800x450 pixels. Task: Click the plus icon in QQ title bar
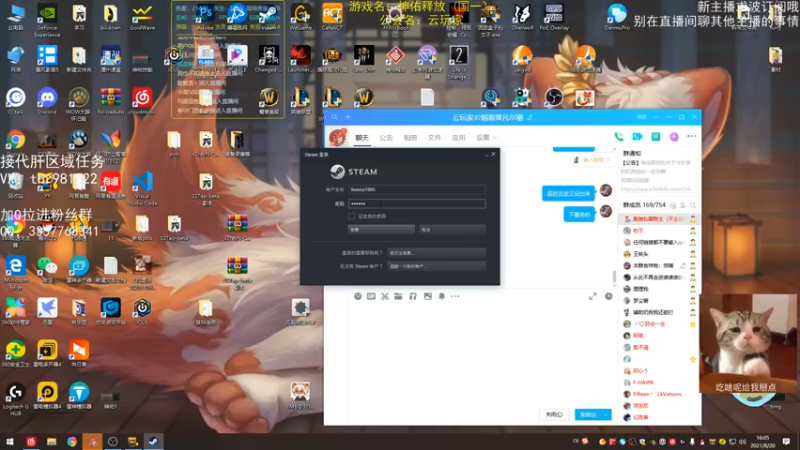pyautogui.click(x=348, y=117)
